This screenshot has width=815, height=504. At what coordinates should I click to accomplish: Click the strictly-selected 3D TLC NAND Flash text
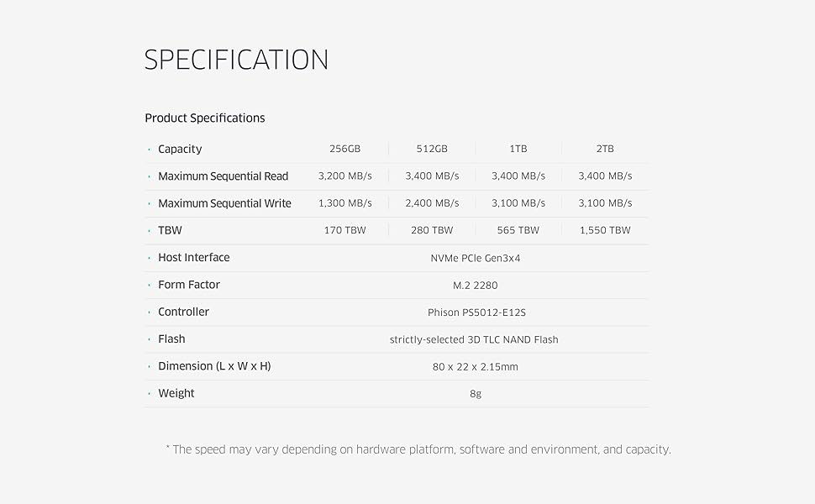474,339
